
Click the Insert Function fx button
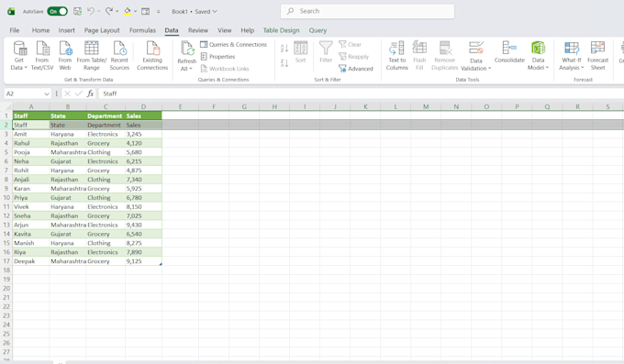(x=90, y=94)
